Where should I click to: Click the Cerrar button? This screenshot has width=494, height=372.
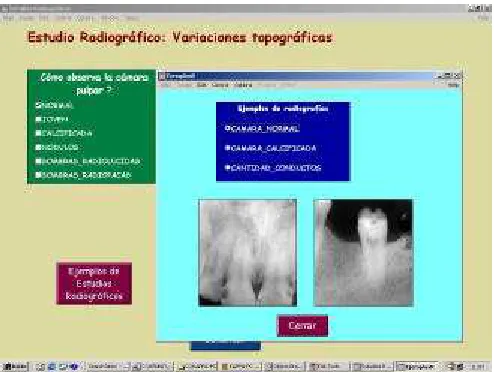pyautogui.click(x=302, y=325)
